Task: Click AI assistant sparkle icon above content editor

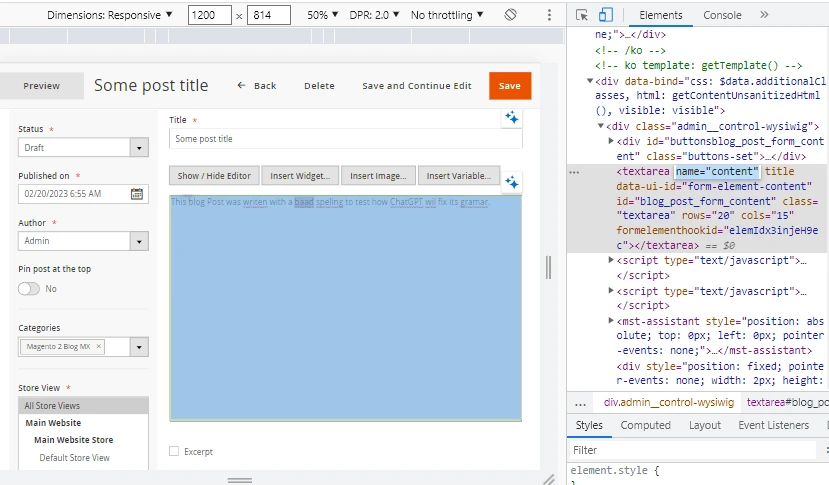Action: (x=511, y=182)
